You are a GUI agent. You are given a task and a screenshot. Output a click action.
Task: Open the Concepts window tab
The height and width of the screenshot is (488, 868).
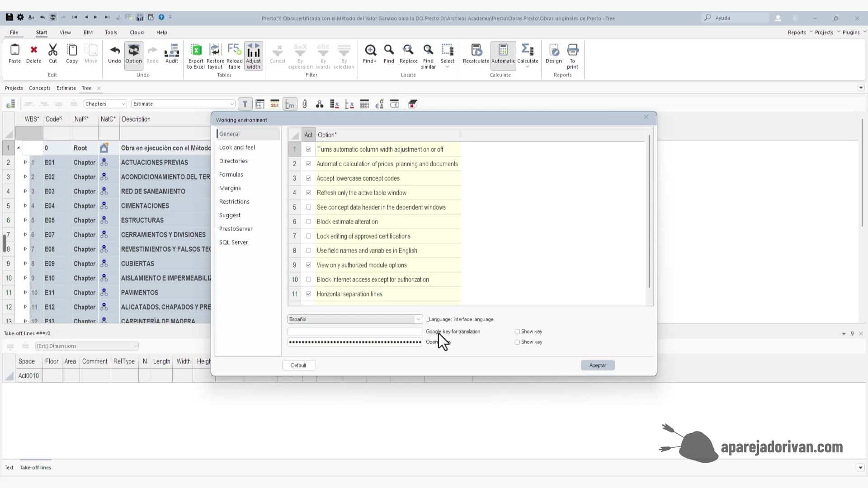[40, 88]
